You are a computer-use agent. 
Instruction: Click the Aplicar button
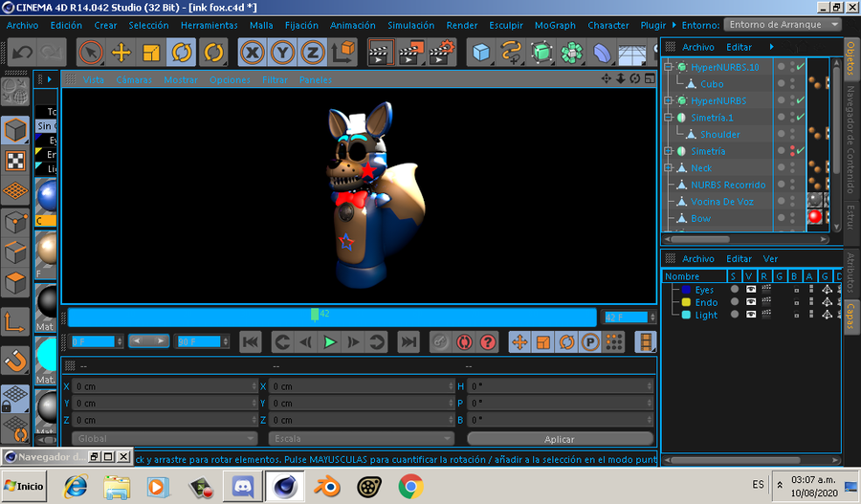point(560,439)
